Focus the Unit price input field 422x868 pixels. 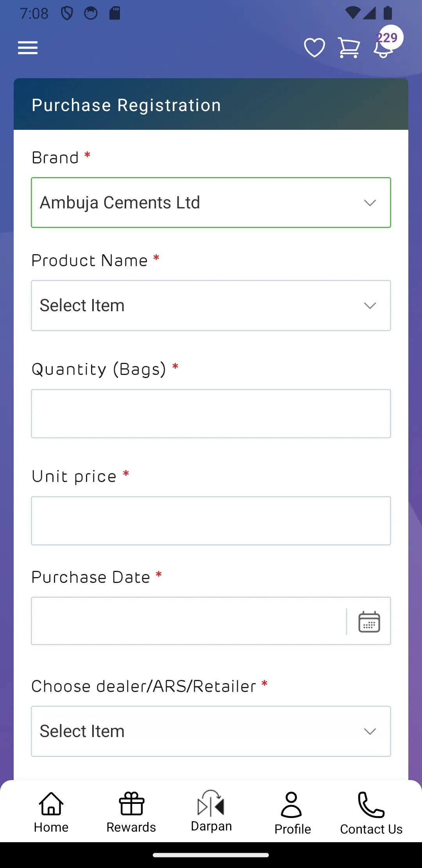click(211, 521)
